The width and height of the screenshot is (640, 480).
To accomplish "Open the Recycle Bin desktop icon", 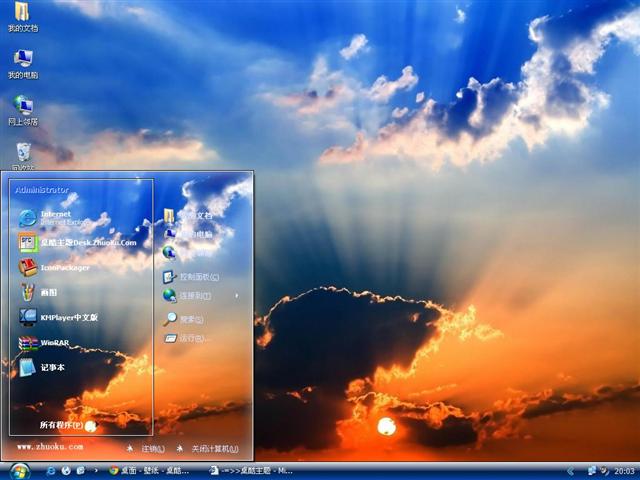I will coord(23,156).
